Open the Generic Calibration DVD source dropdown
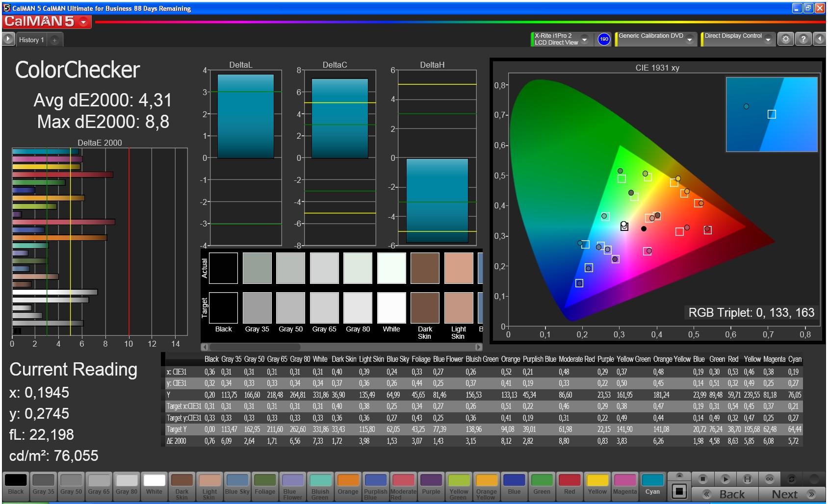The image size is (828, 504). [x=690, y=39]
